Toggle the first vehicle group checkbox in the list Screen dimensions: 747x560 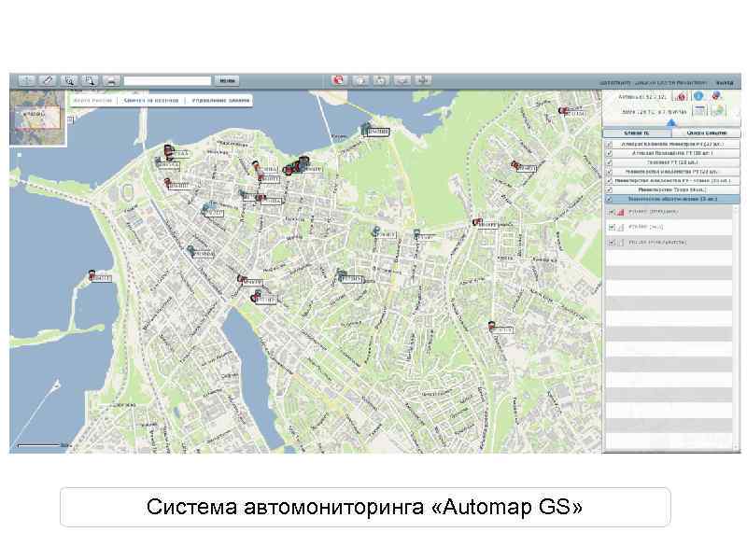tap(610, 145)
